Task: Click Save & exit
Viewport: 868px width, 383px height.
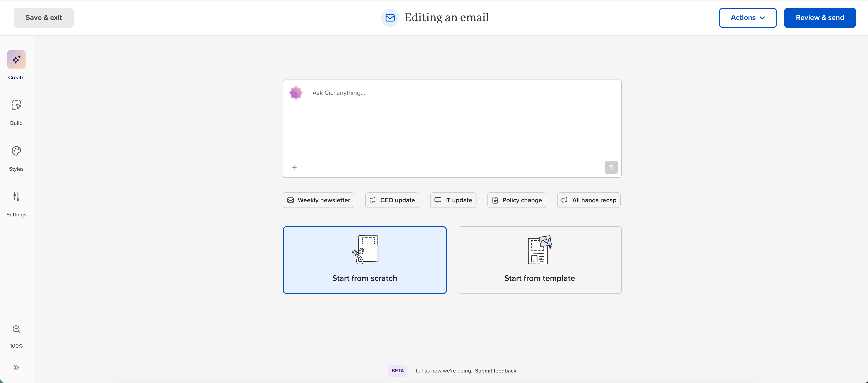Action: pos(44,18)
